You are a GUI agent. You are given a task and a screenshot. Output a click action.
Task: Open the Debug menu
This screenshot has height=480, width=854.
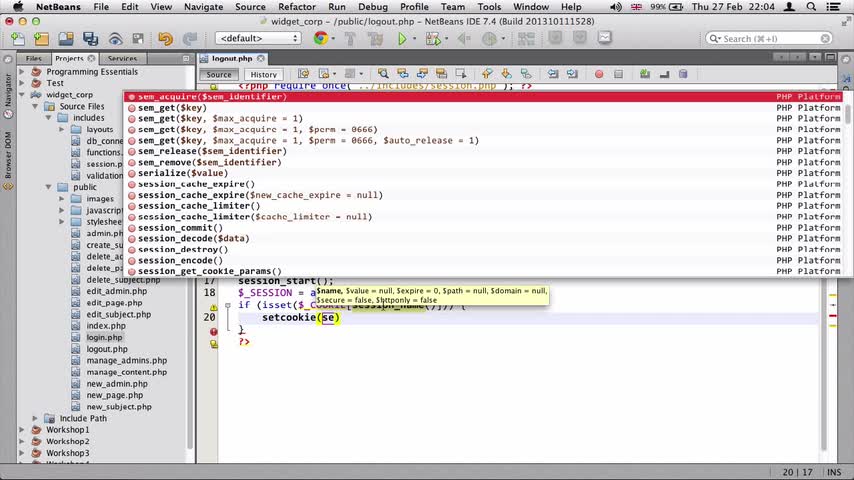pyautogui.click(x=373, y=7)
